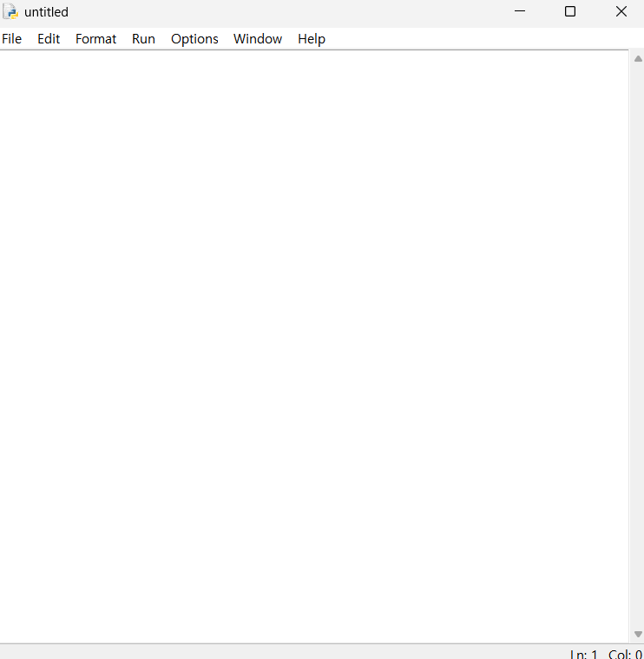Screen dimensions: 644x659
Task: Click inside the empty editor text area
Action: pyautogui.click(x=314, y=346)
